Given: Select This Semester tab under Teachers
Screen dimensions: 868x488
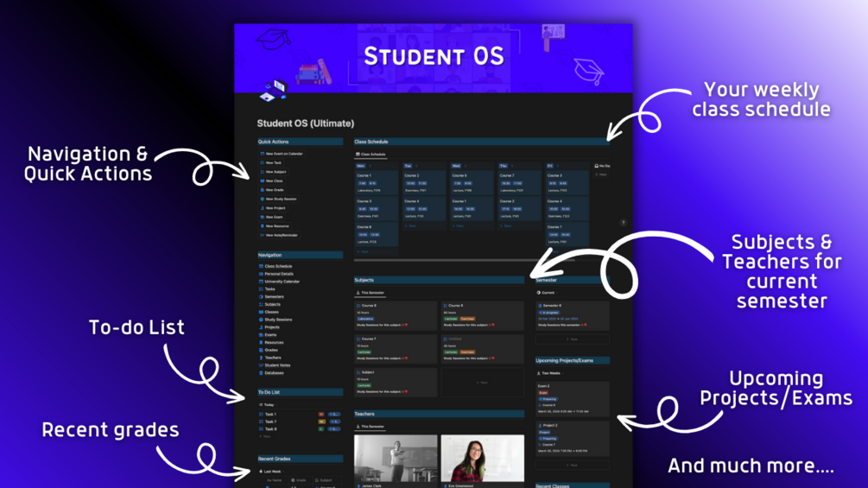Looking at the screenshot, I should pos(370,427).
